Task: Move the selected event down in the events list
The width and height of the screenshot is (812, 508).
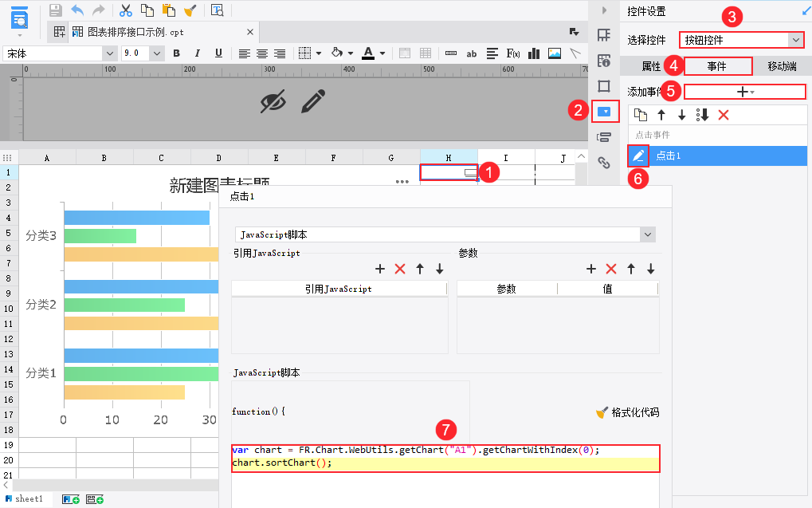Action: pos(682,115)
